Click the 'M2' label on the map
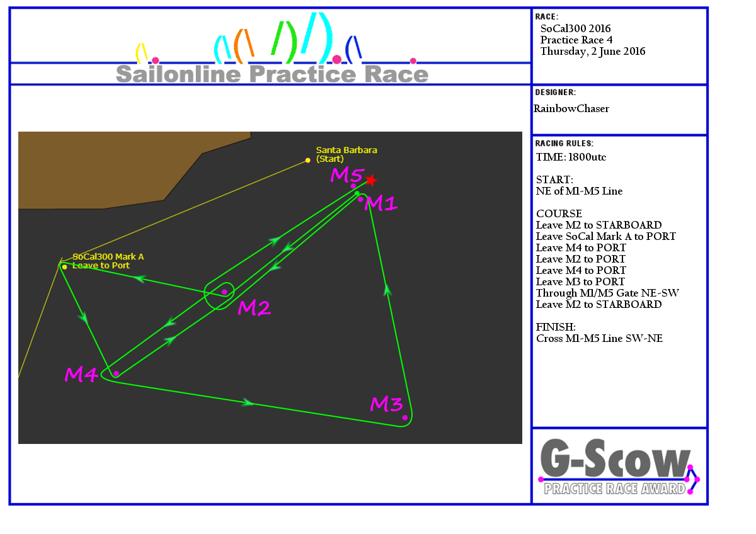The height and width of the screenshot is (534, 756). tap(255, 308)
